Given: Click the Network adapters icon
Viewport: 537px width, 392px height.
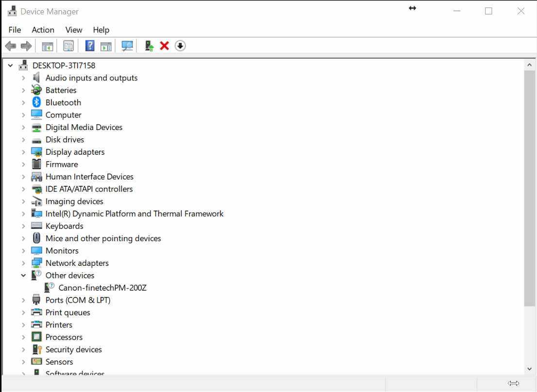Looking at the screenshot, I should pyautogui.click(x=36, y=262).
